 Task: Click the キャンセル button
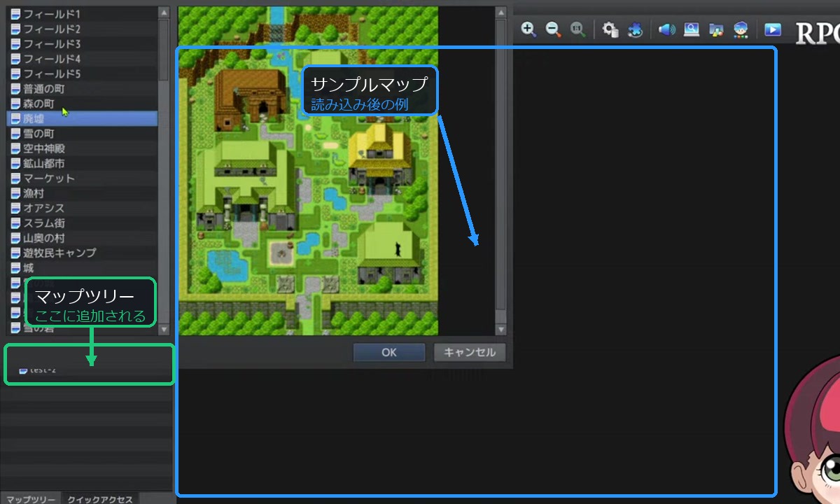[x=470, y=353]
